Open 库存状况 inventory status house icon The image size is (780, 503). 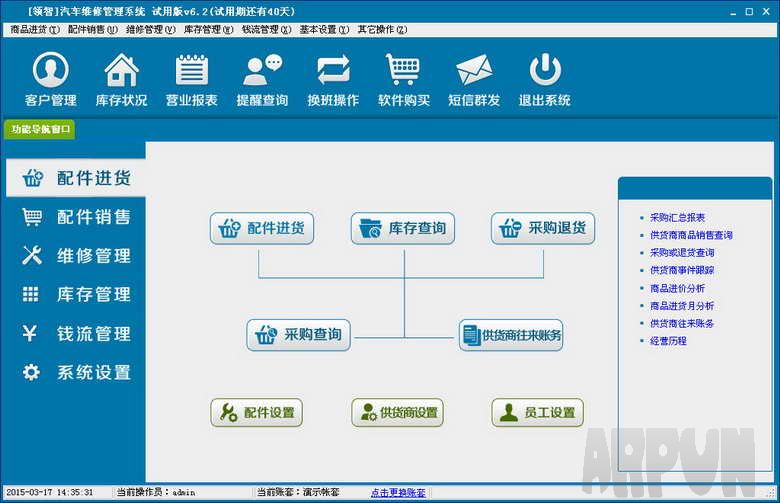[121, 80]
